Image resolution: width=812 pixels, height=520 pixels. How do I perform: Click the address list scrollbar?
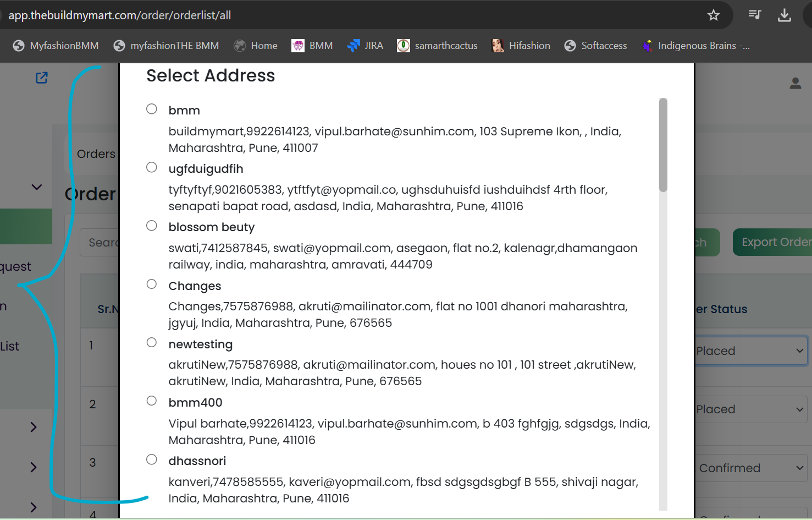(x=663, y=145)
